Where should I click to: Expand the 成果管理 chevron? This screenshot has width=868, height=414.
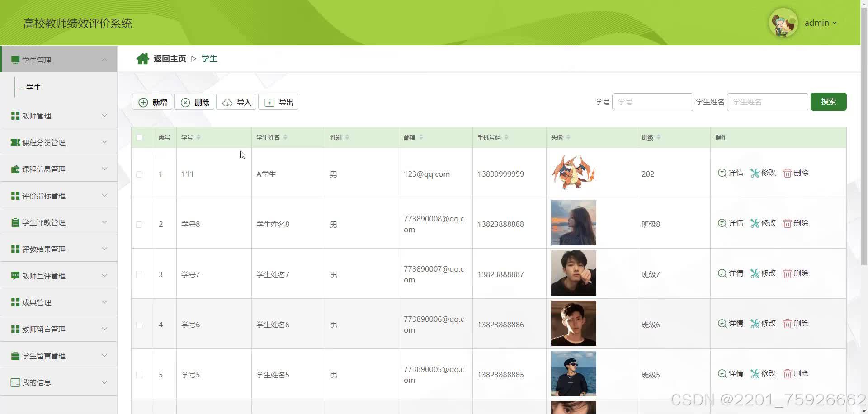coord(104,302)
